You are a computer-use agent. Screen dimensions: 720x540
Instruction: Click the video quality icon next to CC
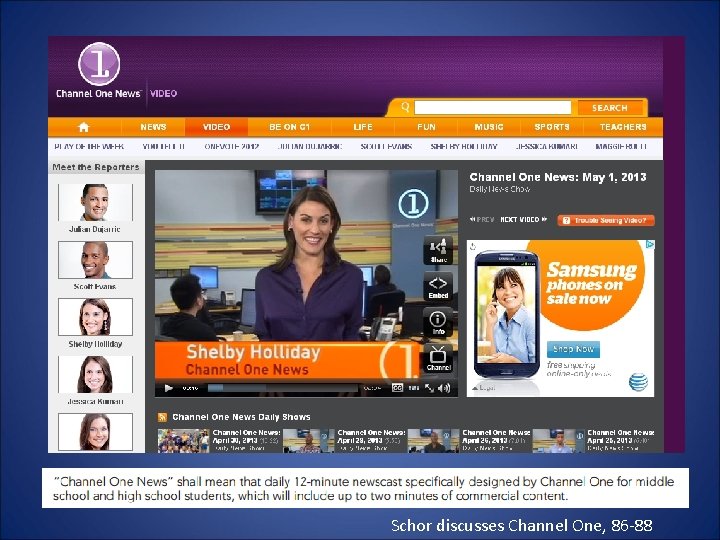pyautogui.click(x=414, y=388)
